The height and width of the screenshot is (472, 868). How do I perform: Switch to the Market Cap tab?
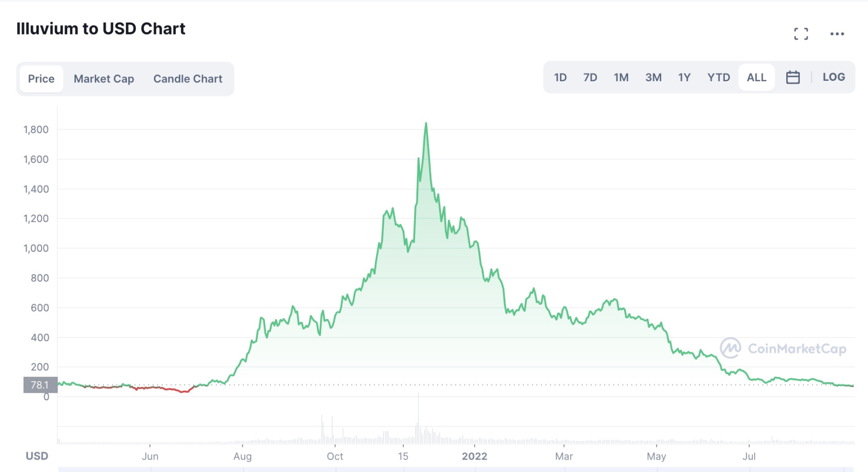pos(104,79)
